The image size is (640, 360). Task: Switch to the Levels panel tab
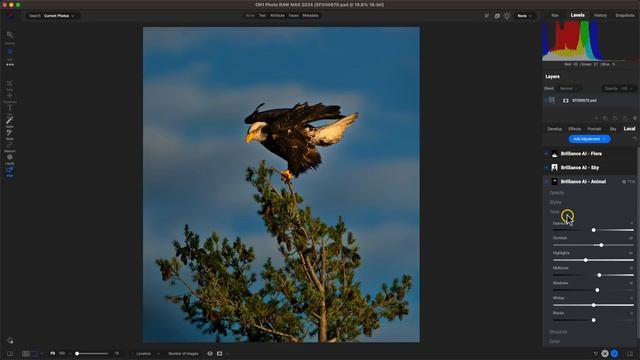tap(578, 16)
